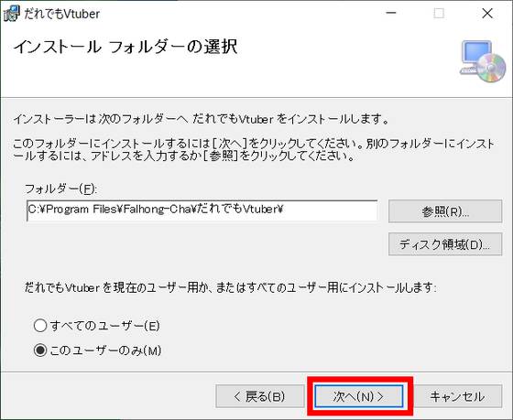
Task: Click the キャンセル button
Action: click(x=458, y=396)
